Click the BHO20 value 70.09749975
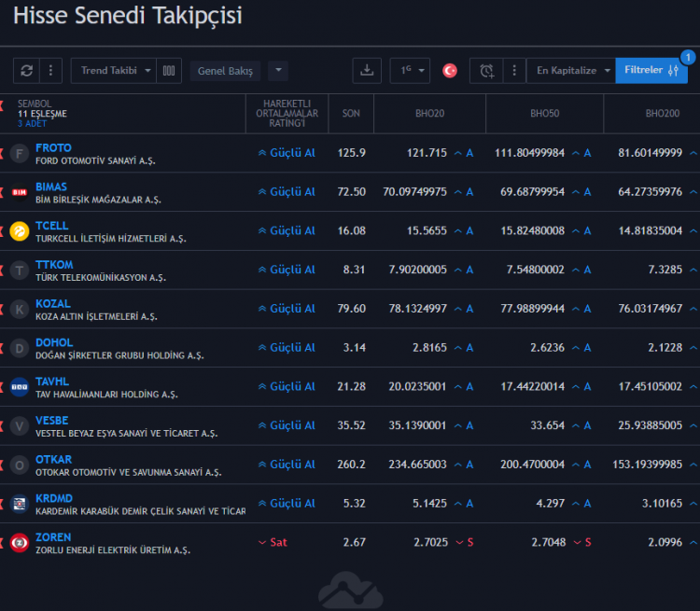Viewport: 700px width, 611px height. click(414, 192)
